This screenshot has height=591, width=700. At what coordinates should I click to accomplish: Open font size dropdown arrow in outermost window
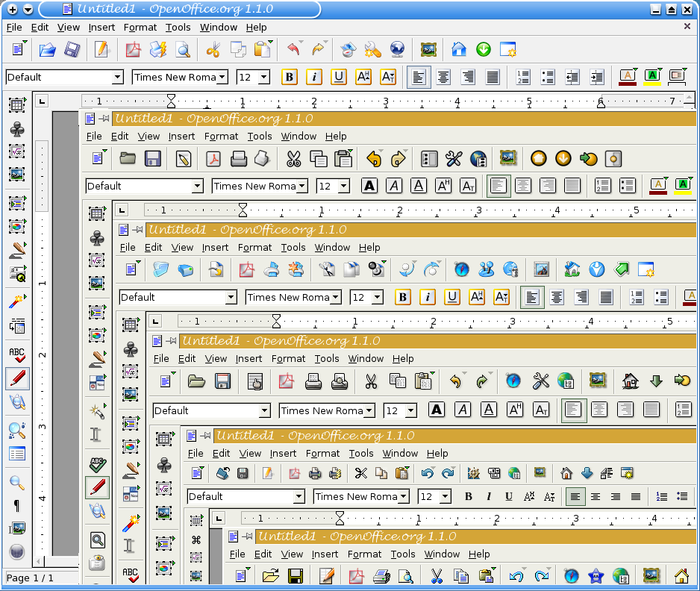pyautogui.click(x=264, y=77)
